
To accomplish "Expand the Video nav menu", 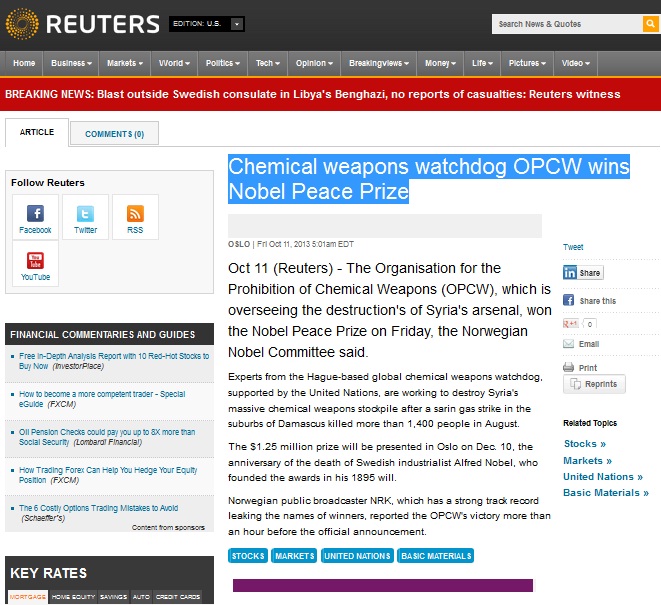I will 575,63.
